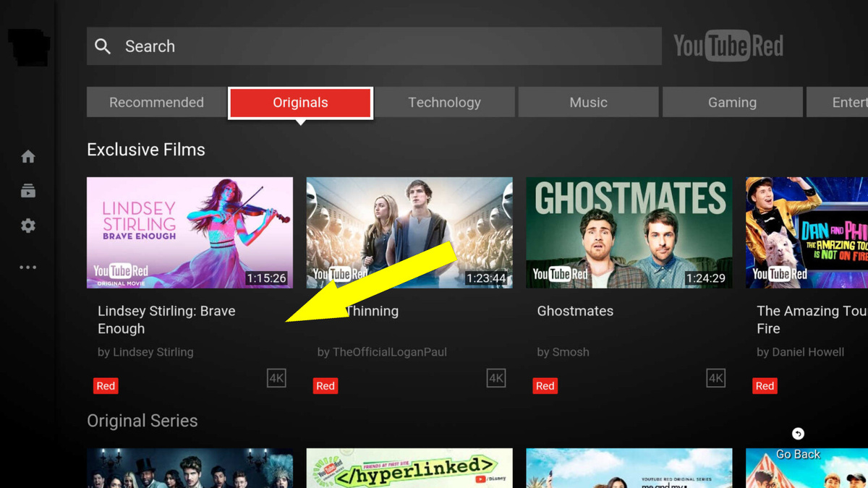Click the 1:23:44 duration label
868x488 pixels.
click(x=486, y=278)
